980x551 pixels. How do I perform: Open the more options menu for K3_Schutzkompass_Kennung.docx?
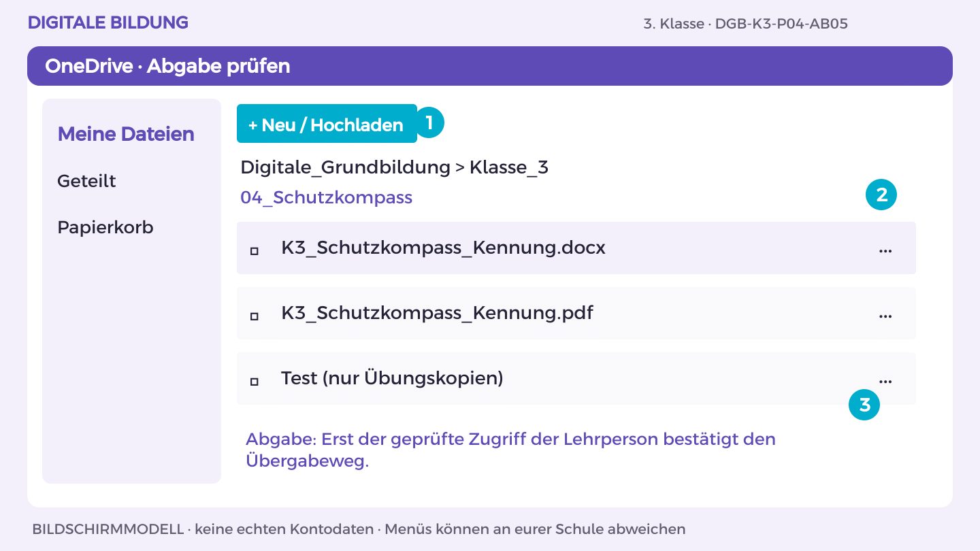tap(885, 250)
